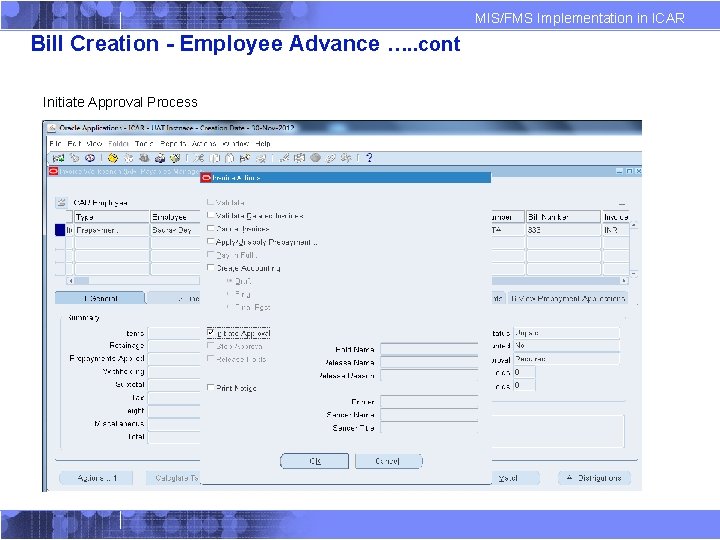Click the Sender Name input field

click(x=429, y=415)
